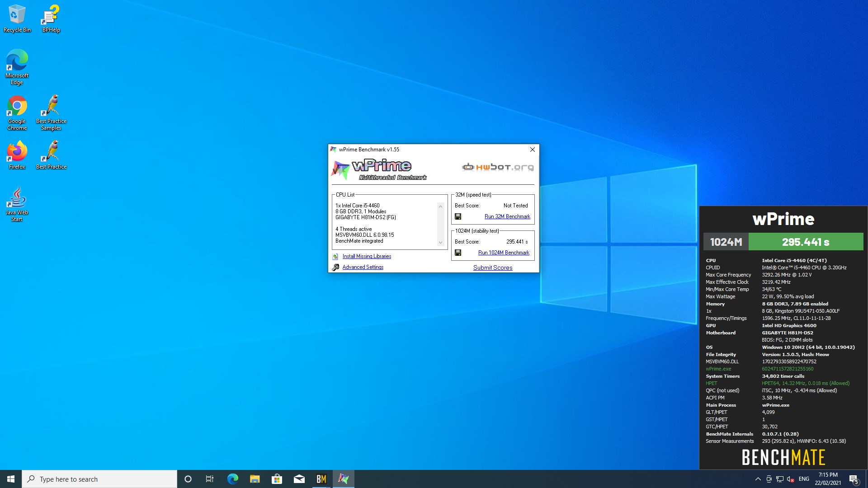Open the Recycle Bin desktop icon
Viewport: 868px width, 488px height.
(17, 19)
